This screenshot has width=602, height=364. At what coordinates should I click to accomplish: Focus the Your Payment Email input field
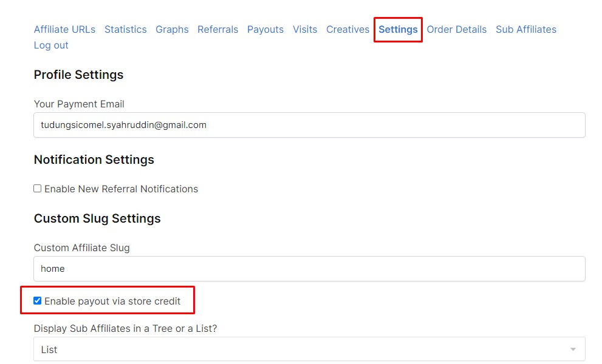click(309, 125)
